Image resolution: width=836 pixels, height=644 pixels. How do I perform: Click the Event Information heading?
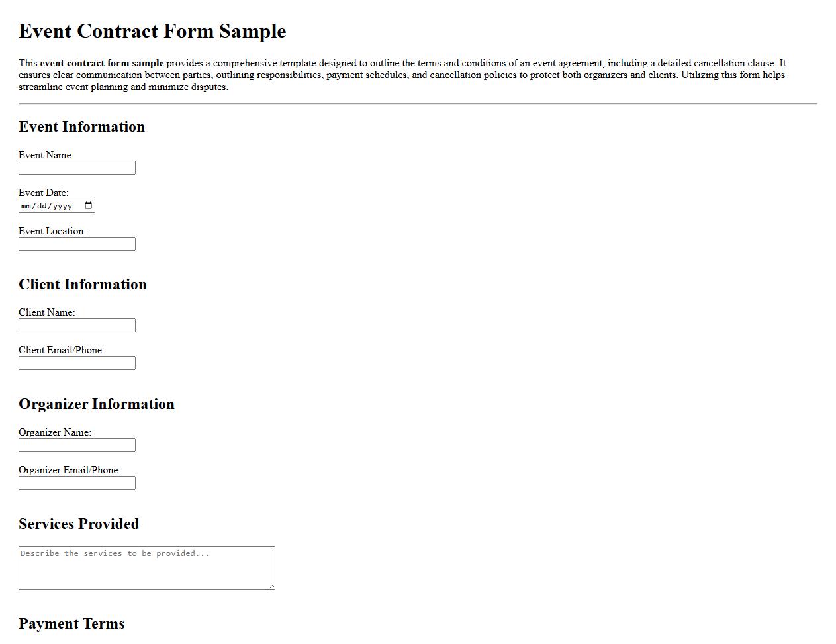pos(81,127)
